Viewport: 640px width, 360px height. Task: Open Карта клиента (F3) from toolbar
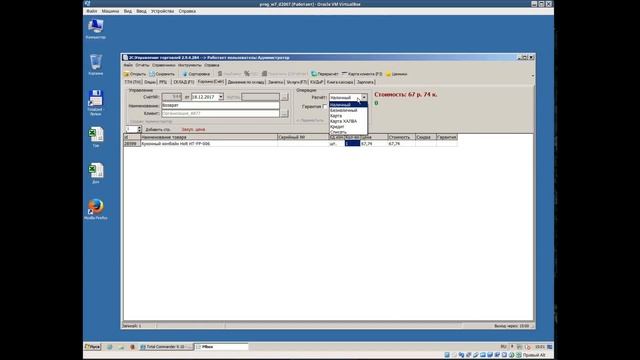(362, 74)
